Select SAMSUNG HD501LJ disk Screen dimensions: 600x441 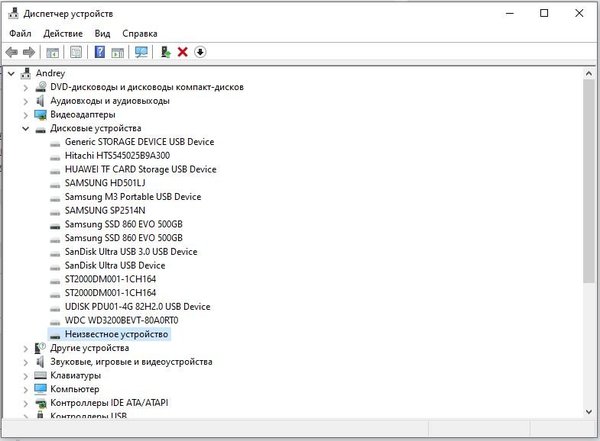pos(105,183)
